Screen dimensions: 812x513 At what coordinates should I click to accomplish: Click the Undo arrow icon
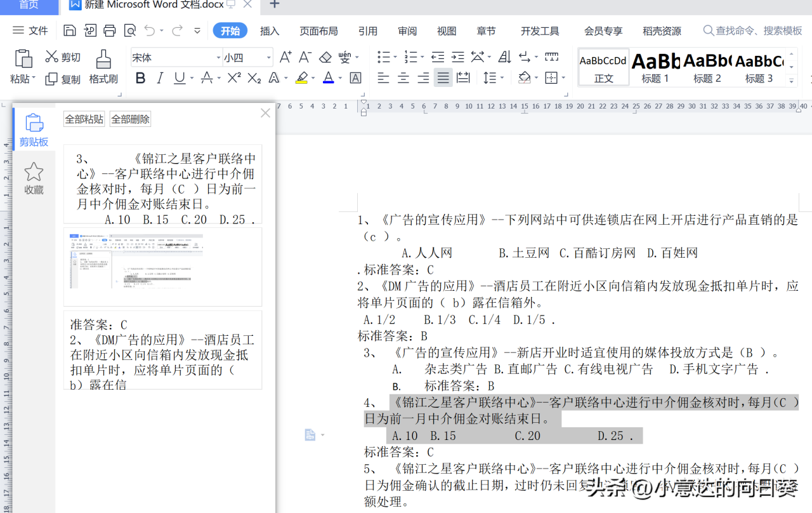coord(150,30)
